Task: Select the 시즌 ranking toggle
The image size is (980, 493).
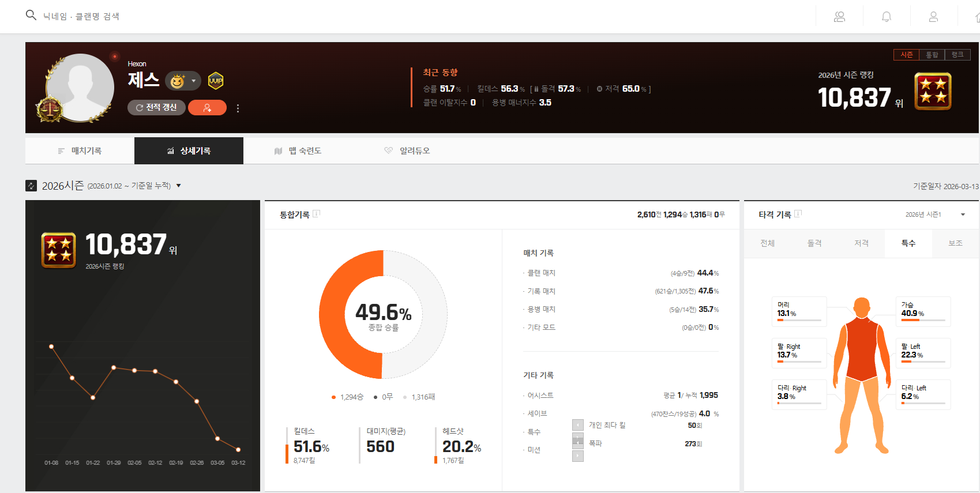Action: point(906,55)
